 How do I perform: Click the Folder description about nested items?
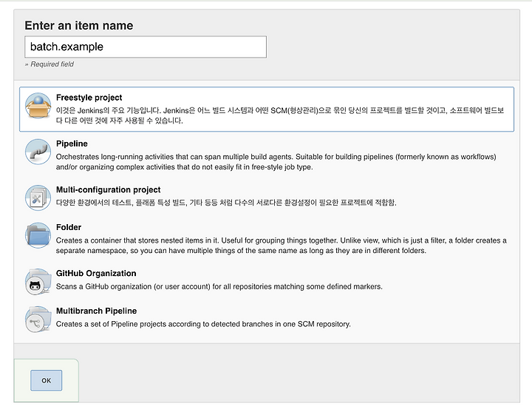click(x=282, y=246)
